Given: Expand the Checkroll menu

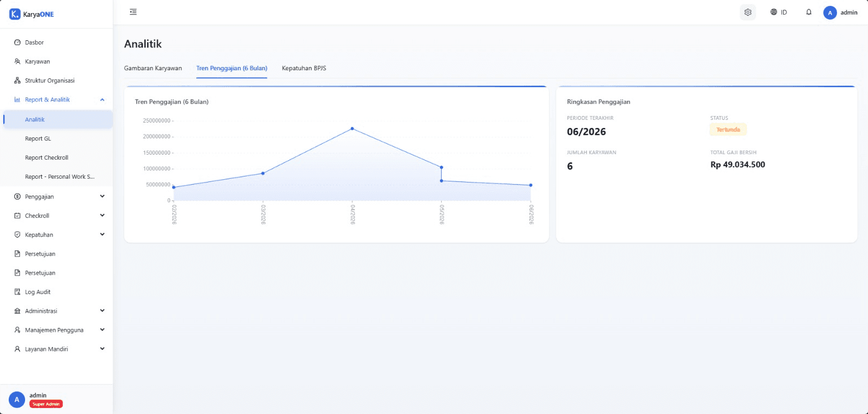Looking at the screenshot, I should tap(102, 216).
